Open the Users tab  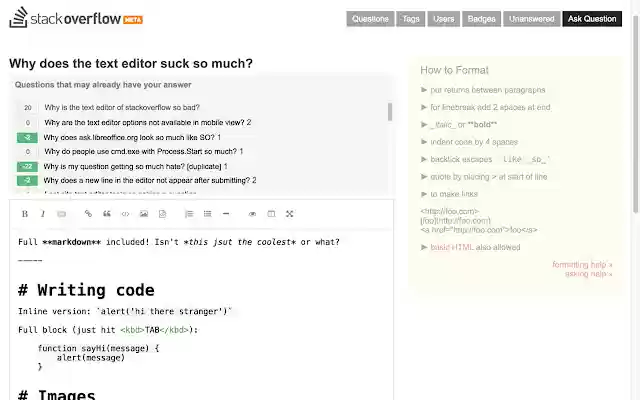click(x=444, y=19)
